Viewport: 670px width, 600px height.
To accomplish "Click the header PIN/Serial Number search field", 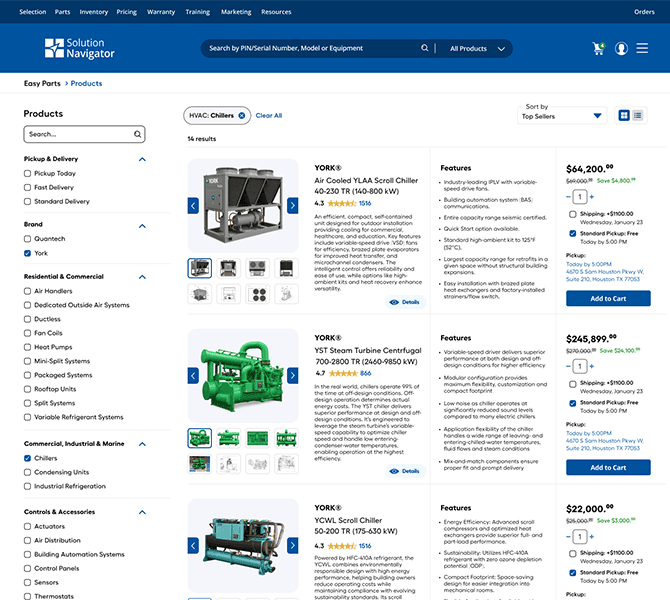I will pyautogui.click(x=312, y=48).
